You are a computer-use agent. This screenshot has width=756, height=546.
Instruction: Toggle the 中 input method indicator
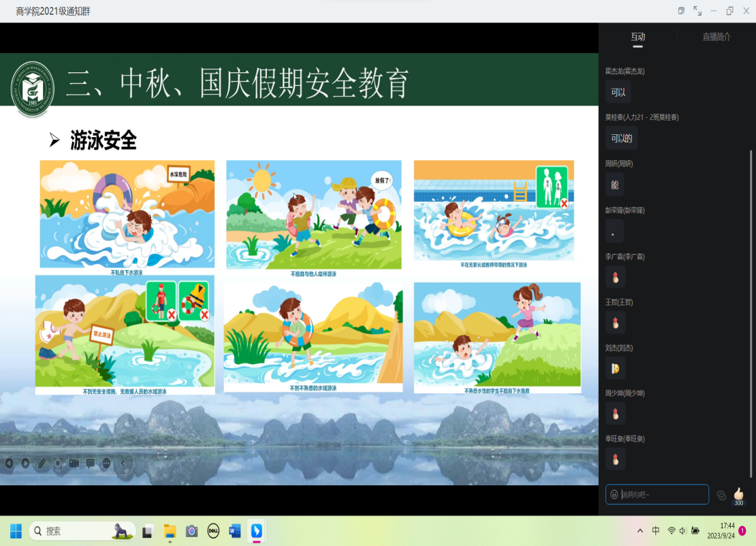pos(656,531)
